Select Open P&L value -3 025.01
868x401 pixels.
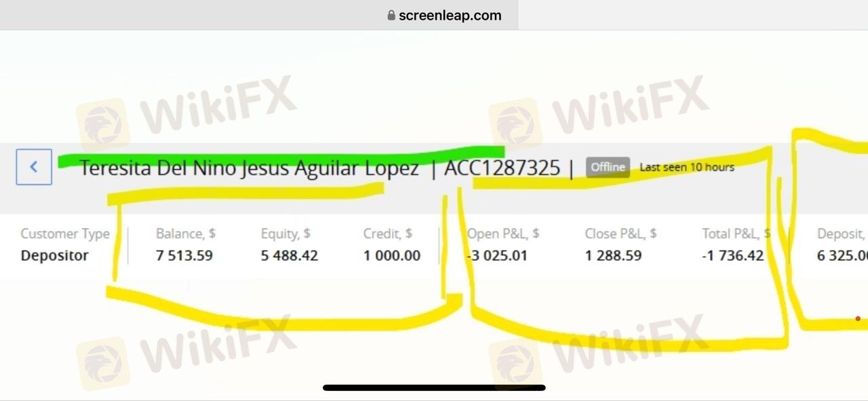click(x=497, y=256)
